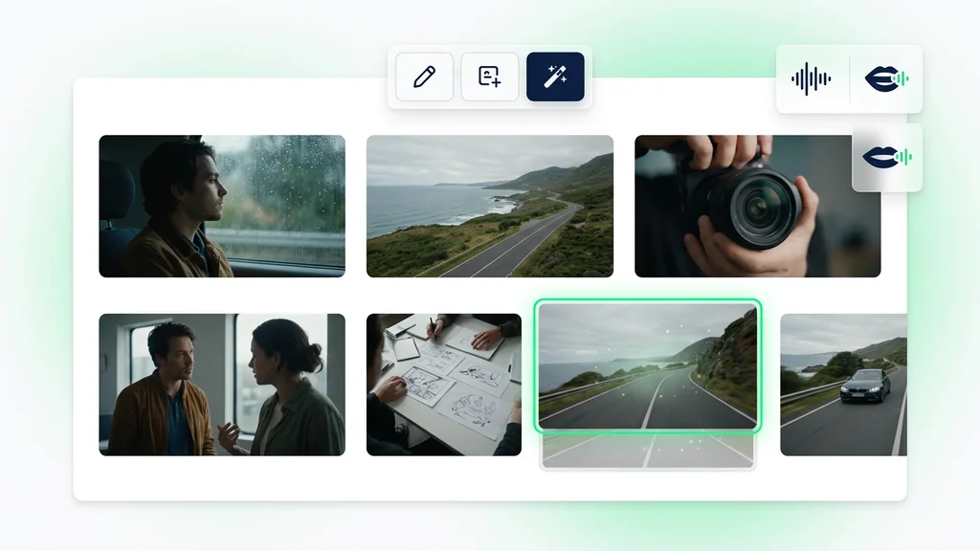Open thumbnail of man by rainy window
This screenshot has width=980, height=551.
pyautogui.click(x=222, y=207)
